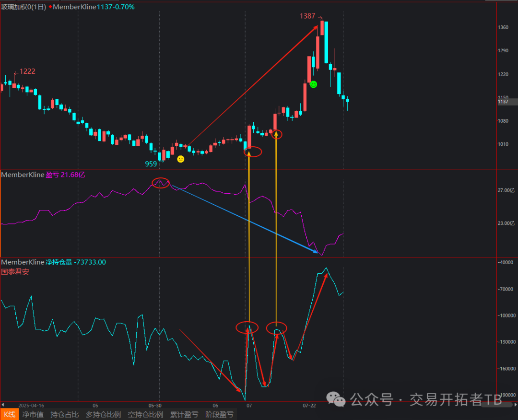Open the 空持仓比例 tab
The image size is (518, 420).
[145, 414]
